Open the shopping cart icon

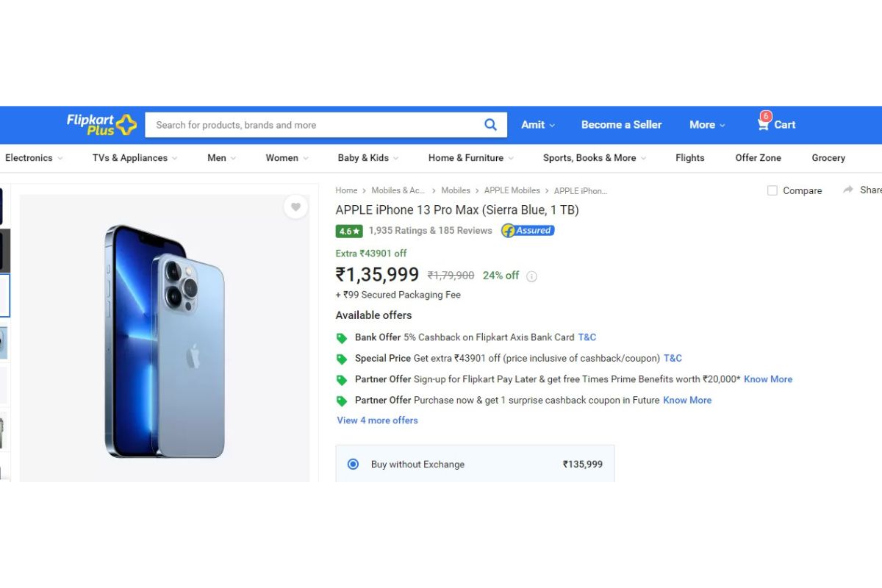pos(764,123)
